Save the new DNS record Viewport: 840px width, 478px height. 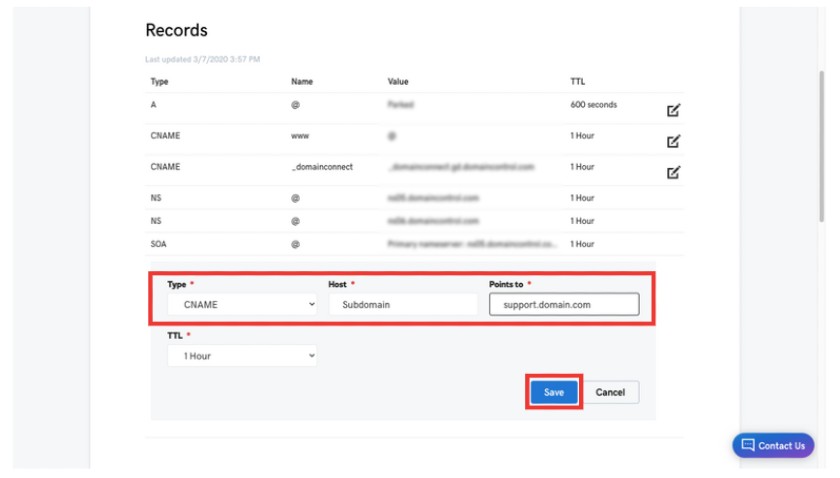coord(554,392)
